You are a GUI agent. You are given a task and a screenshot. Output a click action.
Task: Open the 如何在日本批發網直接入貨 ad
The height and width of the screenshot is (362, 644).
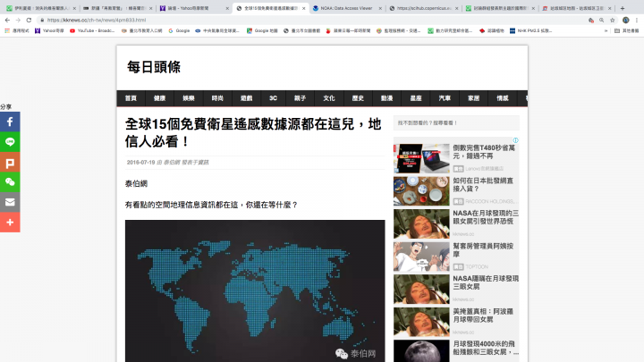[x=483, y=185]
